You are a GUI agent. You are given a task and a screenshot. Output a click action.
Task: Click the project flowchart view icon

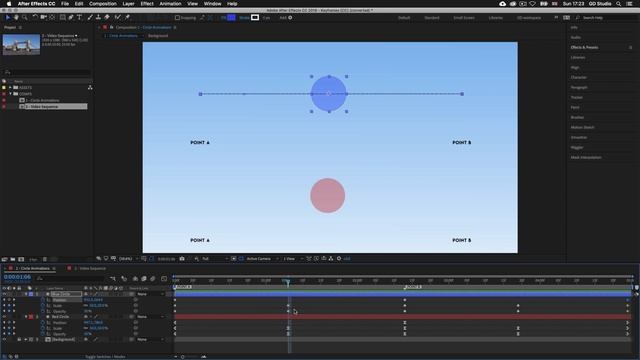90,87
